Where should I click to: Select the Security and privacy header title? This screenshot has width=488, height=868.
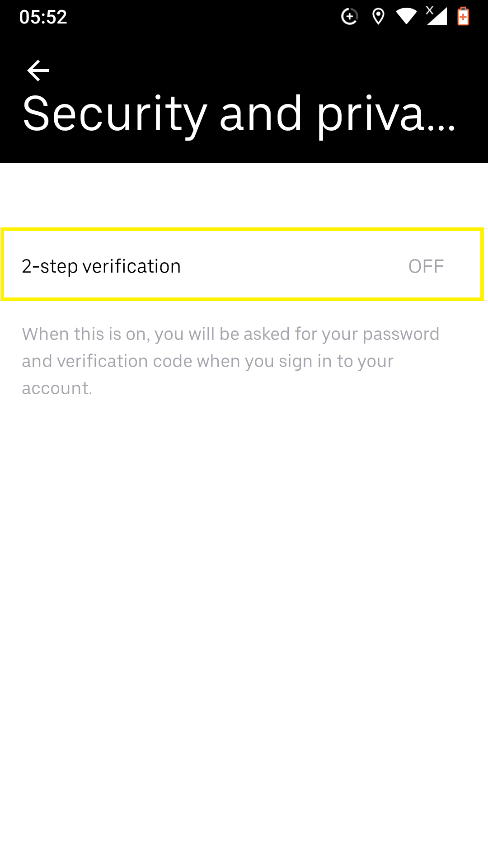pos(239,115)
